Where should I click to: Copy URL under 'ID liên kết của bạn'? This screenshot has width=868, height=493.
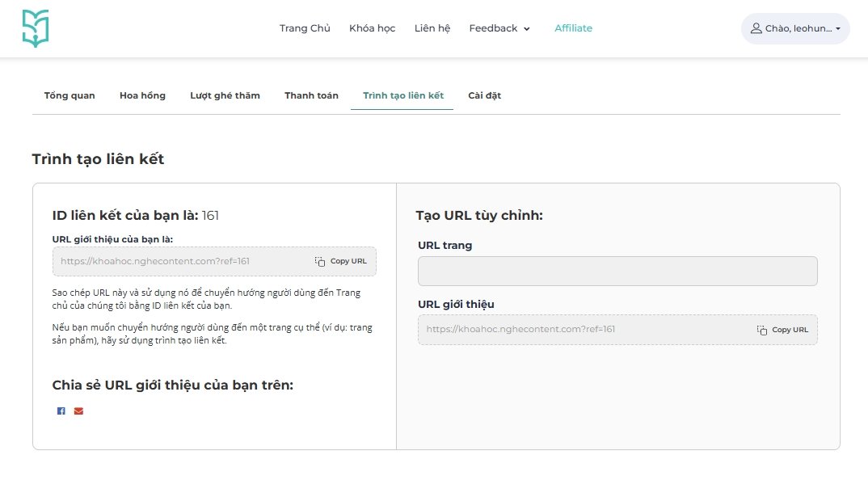click(341, 262)
